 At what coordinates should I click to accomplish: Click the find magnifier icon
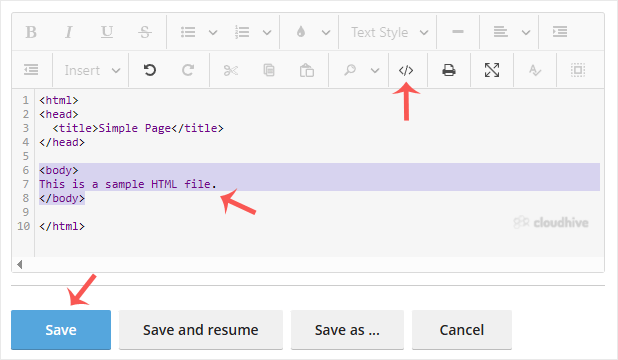click(350, 71)
